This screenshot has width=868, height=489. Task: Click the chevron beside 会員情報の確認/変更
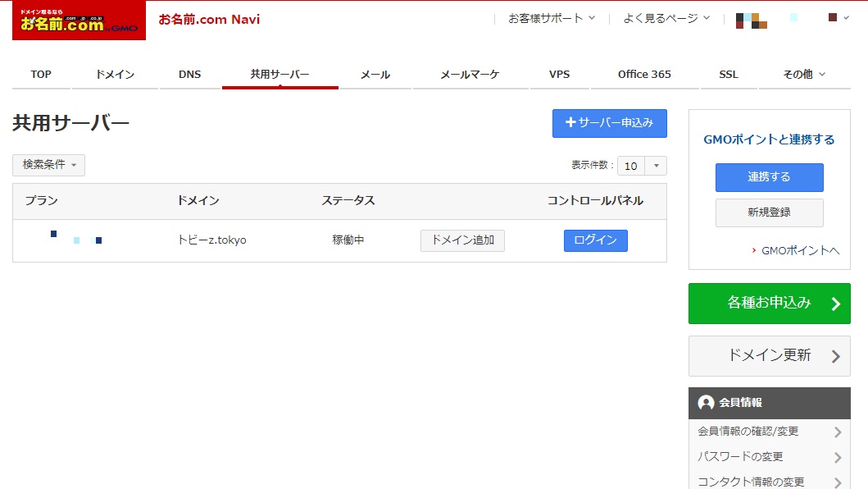pyautogui.click(x=838, y=432)
